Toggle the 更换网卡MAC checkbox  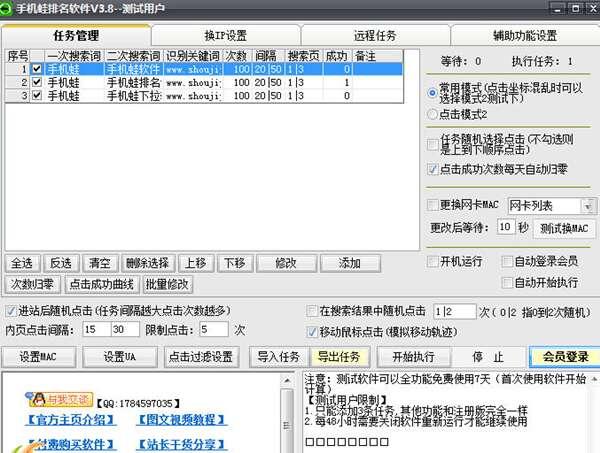pyautogui.click(x=432, y=205)
